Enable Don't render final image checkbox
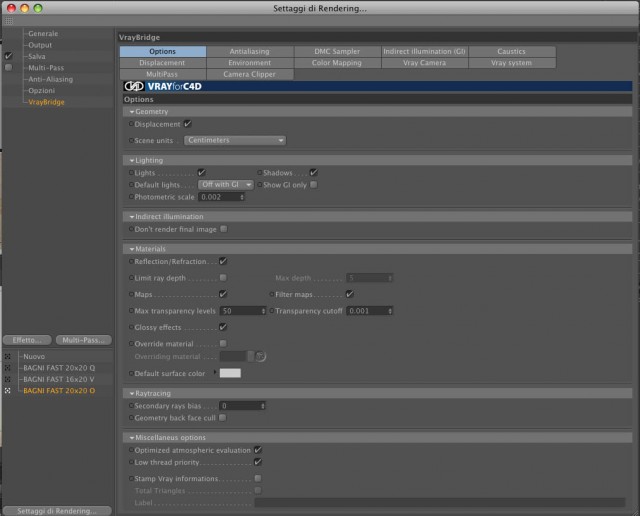 tap(224, 229)
